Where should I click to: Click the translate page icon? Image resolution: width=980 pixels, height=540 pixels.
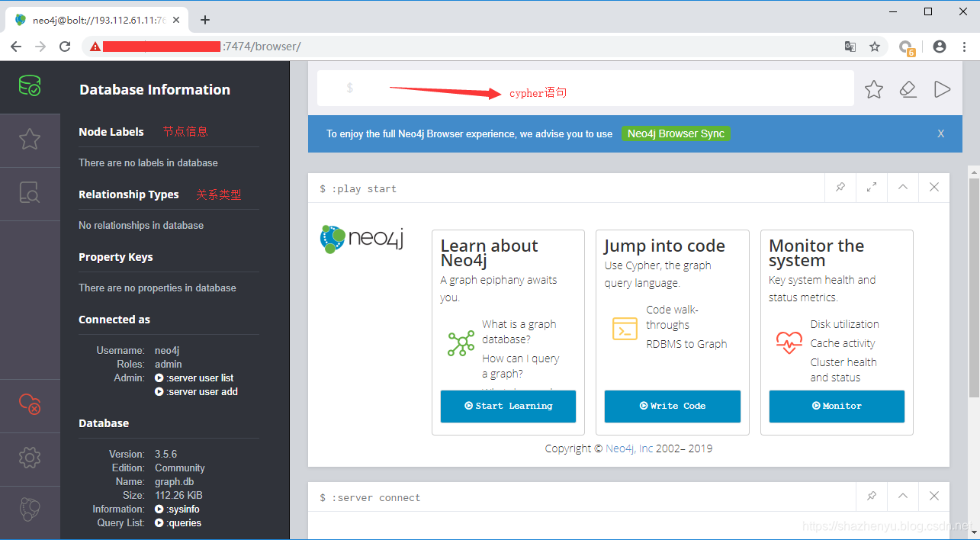[850, 47]
